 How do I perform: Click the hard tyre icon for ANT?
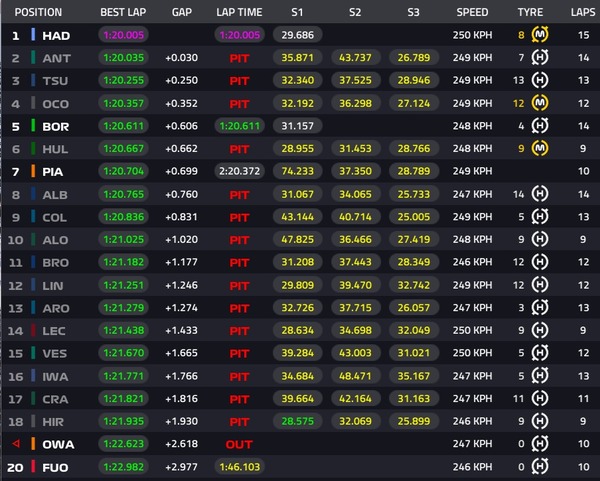541,58
